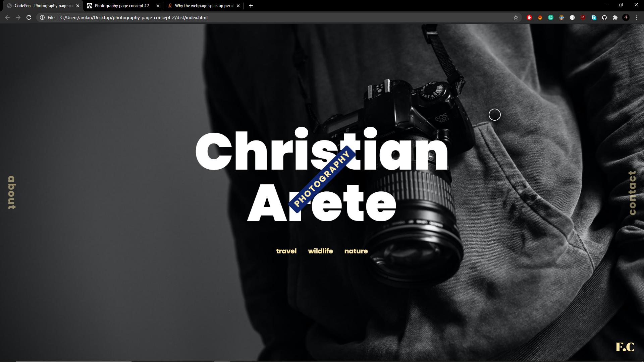This screenshot has height=362, width=644.
Task: Minimize the Chrome window
Action: 605,5
